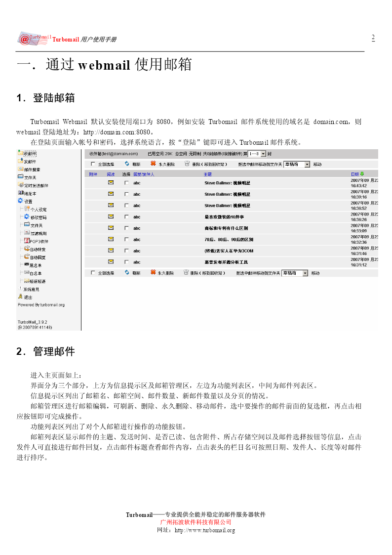Sort by the 附件 column header

[93, 174]
